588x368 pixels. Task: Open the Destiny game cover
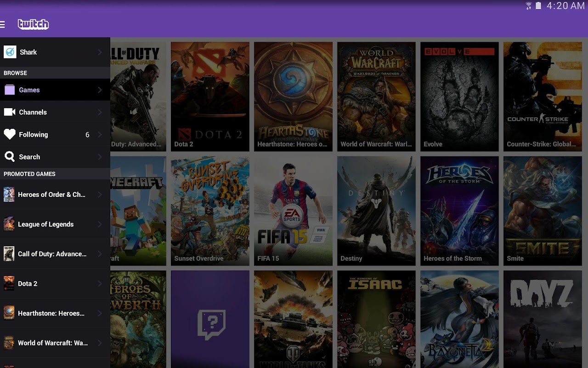376,211
